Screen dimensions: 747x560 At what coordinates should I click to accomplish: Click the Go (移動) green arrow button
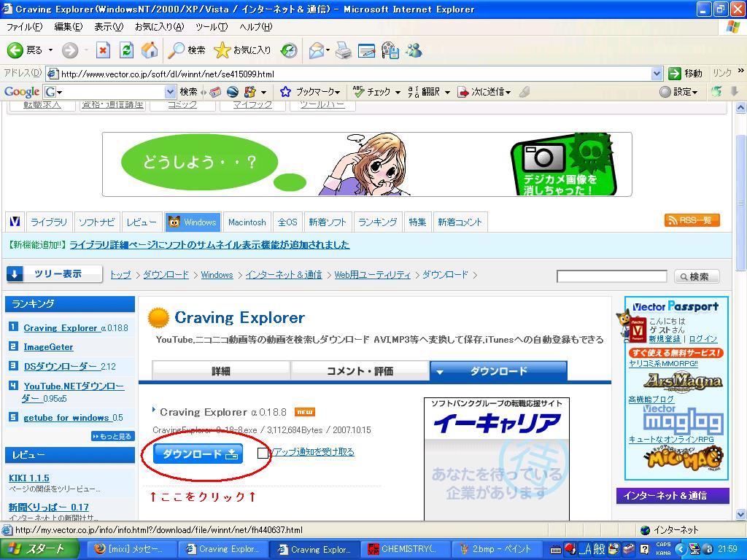[685, 74]
